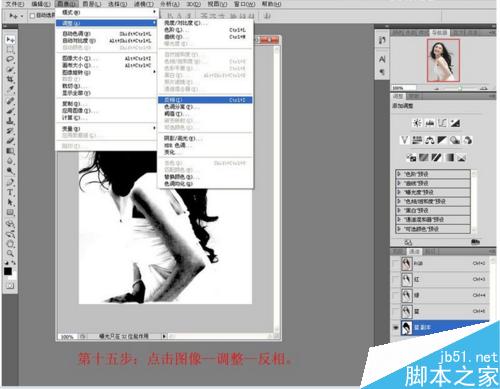Screen dimensions: 500x389
Task: Select the Move tool in the toolbox
Action: pyautogui.click(x=10, y=40)
